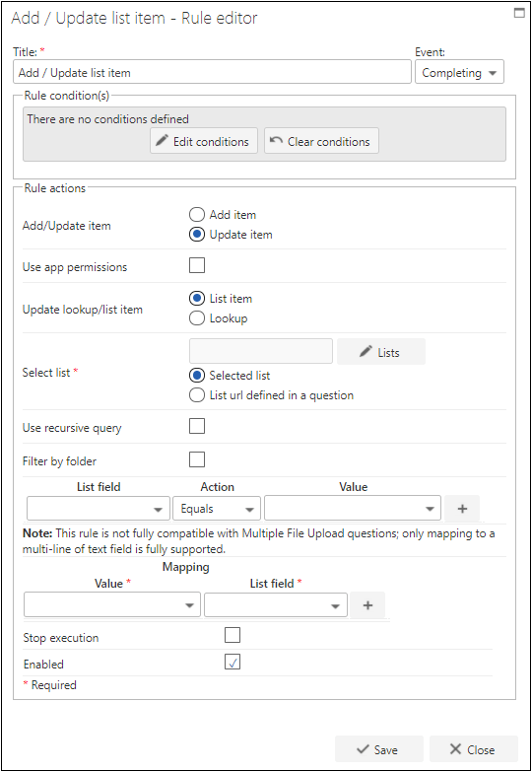Viewport: 532px width, 772px height.
Task: Open the filter Value dropdown
Action: [353, 509]
